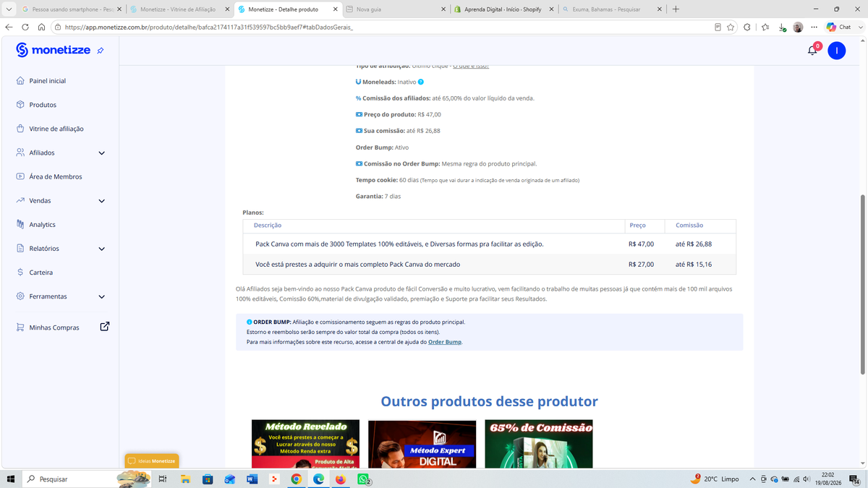Open Task View in taskbar
The width and height of the screenshot is (868, 488).
163,479
